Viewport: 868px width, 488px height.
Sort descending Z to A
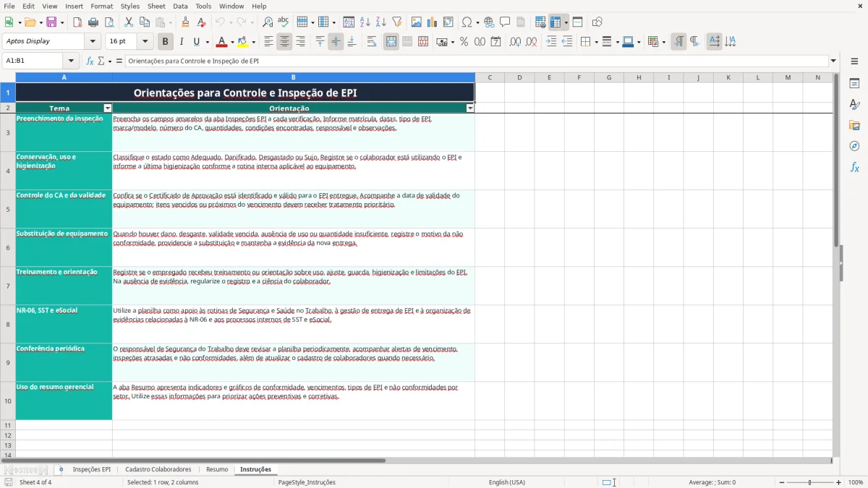coord(381,22)
